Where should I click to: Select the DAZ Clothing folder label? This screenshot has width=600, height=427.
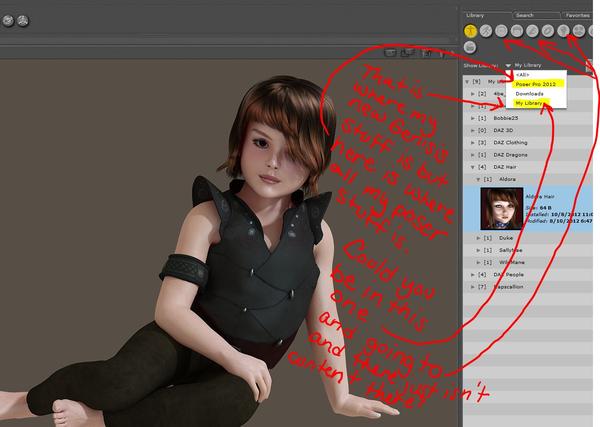point(510,143)
